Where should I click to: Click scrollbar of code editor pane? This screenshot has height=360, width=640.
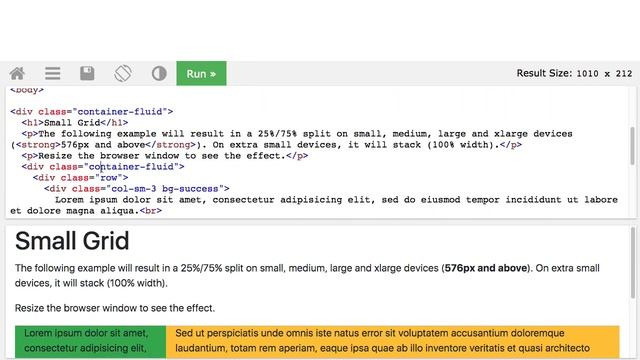(x=633, y=146)
